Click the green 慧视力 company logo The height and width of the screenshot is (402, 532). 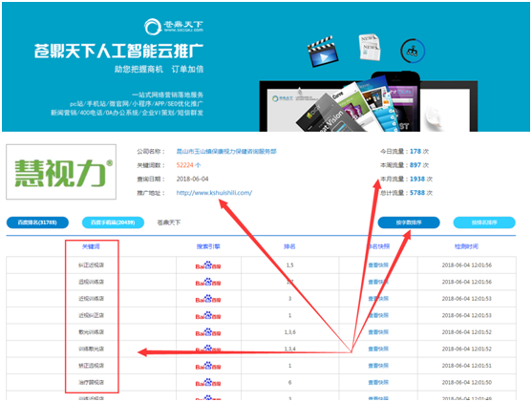(x=61, y=172)
